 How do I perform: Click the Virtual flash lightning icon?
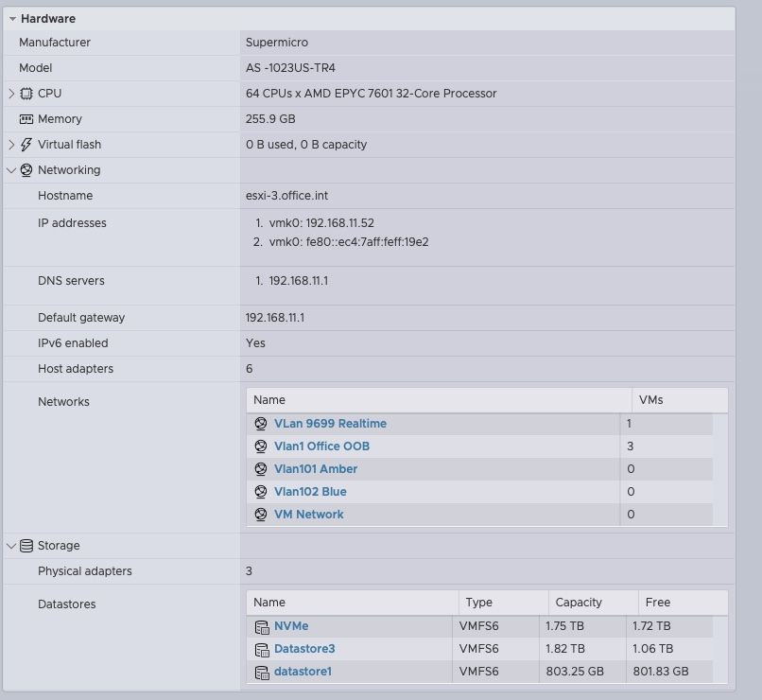tap(26, 145)
